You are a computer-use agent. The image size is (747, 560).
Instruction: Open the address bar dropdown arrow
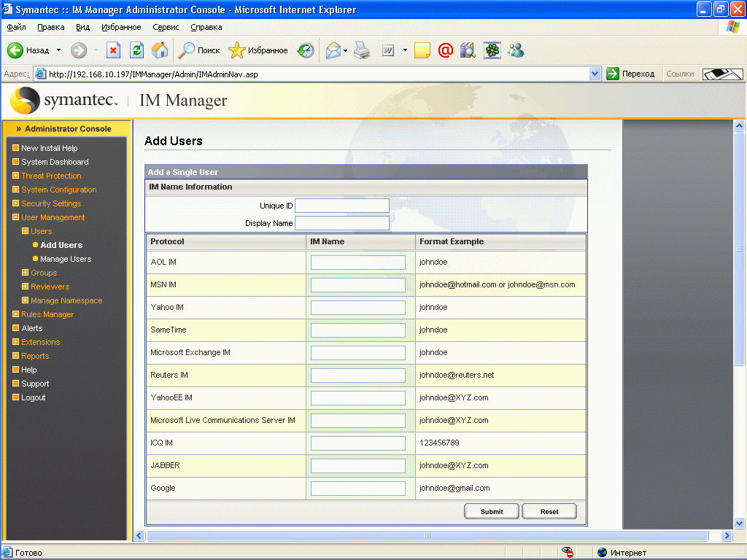[x=595, y=74]
